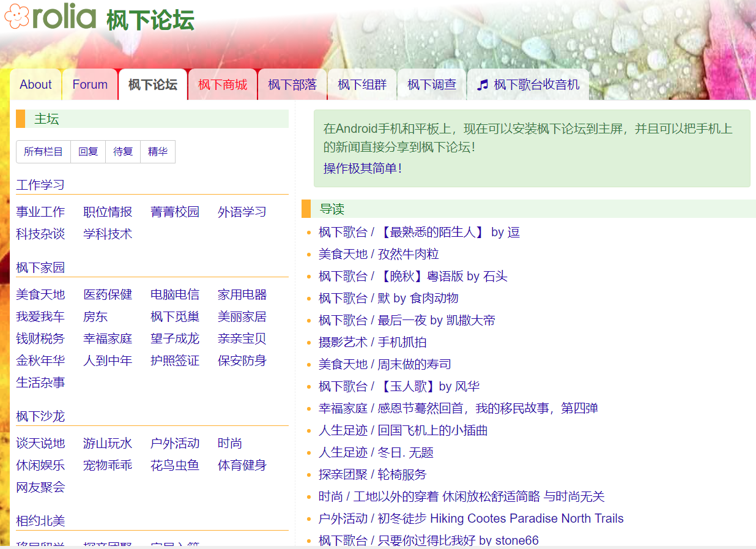
Task: Open the 时尚 board in 枫下沙龙
Action: pyautogui.click(x=230, y=443)
